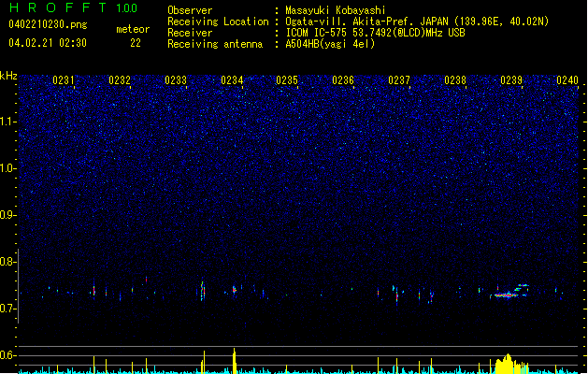The image size is (588, 374).
Task: Click the 'Receiving antenna' field label
Action: (x=215, y=44)
